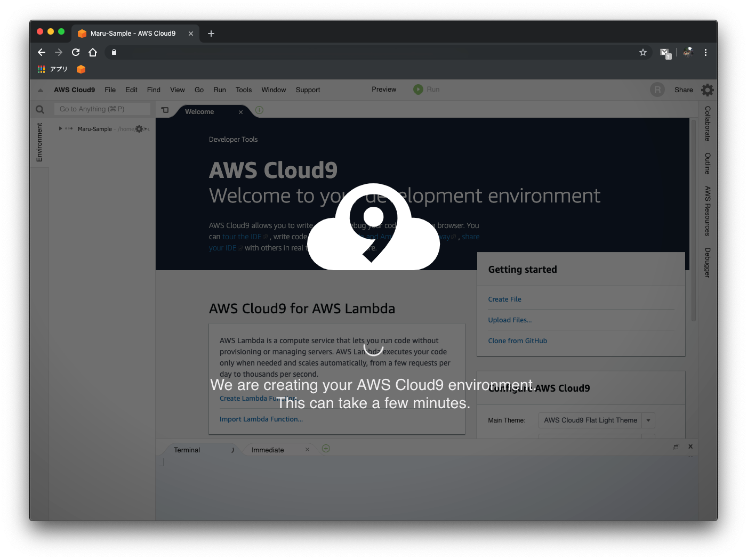The width and height of the screenshot is (747, 560).
Task: Open the File menu
Action: pyautogui.click(x=110, y=90)
